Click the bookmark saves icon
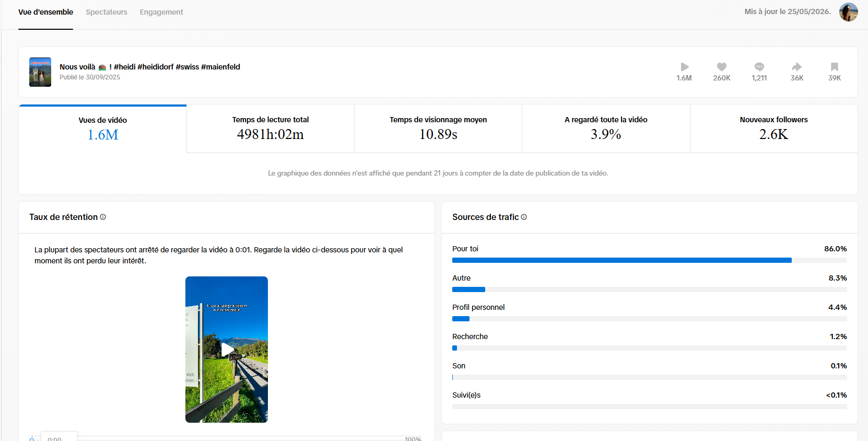Viewport: 868px width, 441px height. pyautogui.click(x=835, y=67)
